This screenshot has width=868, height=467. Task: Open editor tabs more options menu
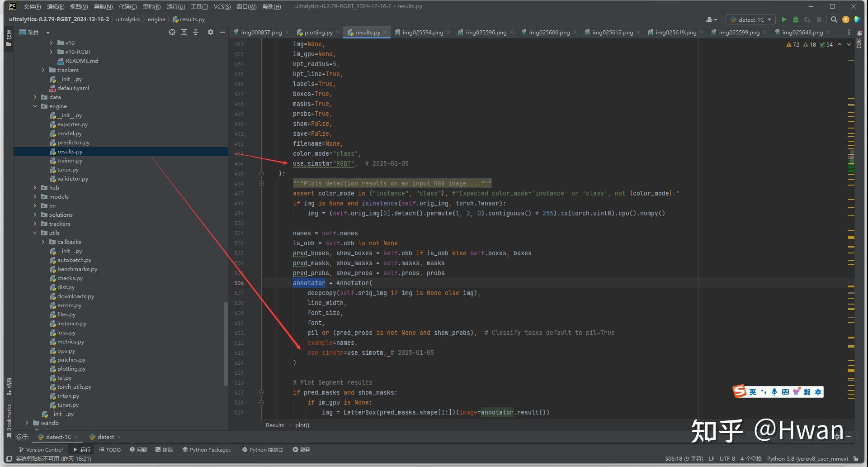849,32
